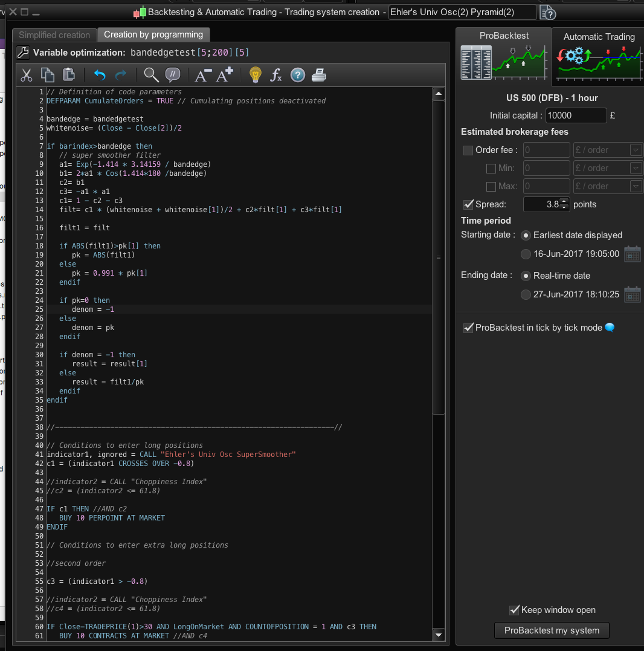Uncheck the Spread checkbox
The height and width of the screenshot is (651, 644).
[468, 204]
